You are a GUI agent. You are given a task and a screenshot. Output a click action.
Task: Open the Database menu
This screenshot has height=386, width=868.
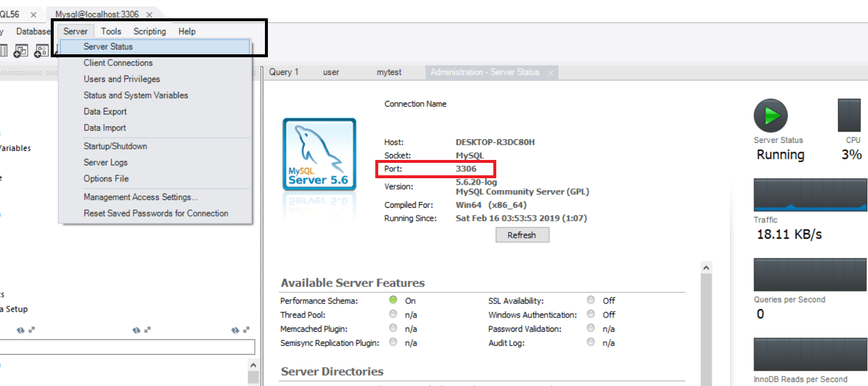tap(34, 31)
